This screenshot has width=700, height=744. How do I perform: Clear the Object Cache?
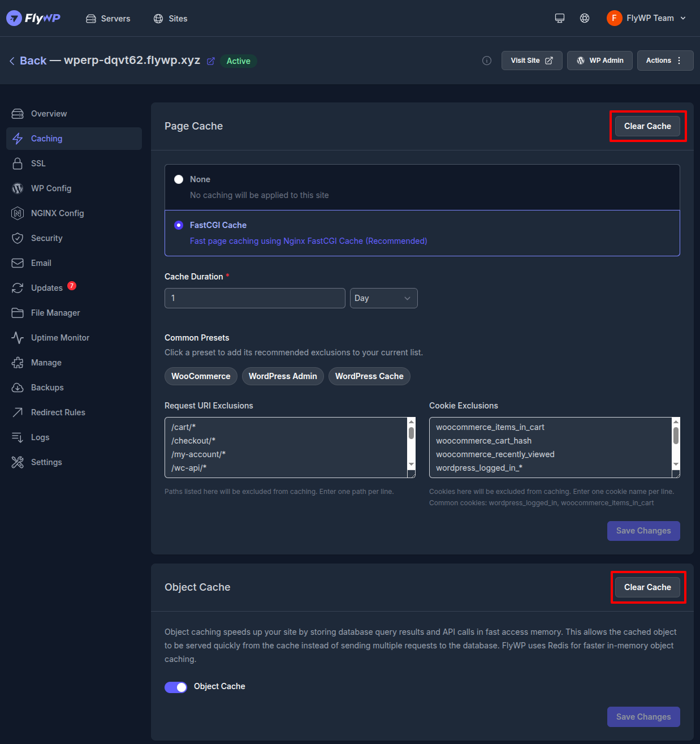click(x=647, y=587)
